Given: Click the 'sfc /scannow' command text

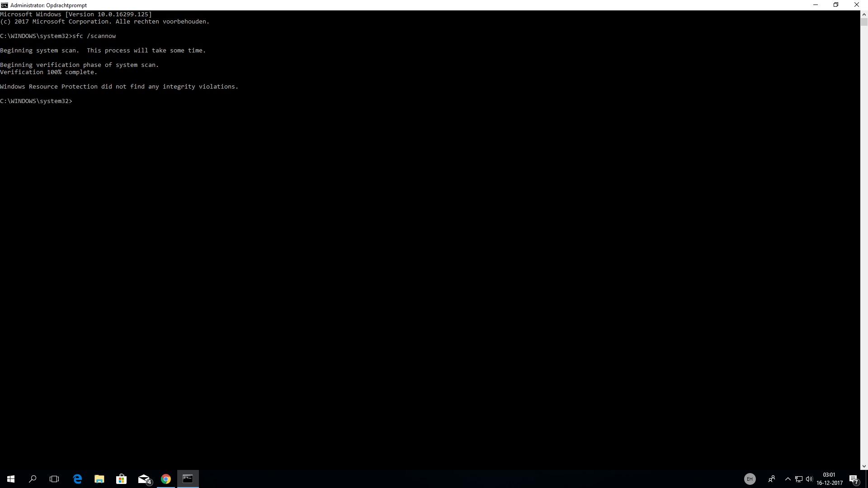Looking at the screenshot, I should (x=94, y=36).
